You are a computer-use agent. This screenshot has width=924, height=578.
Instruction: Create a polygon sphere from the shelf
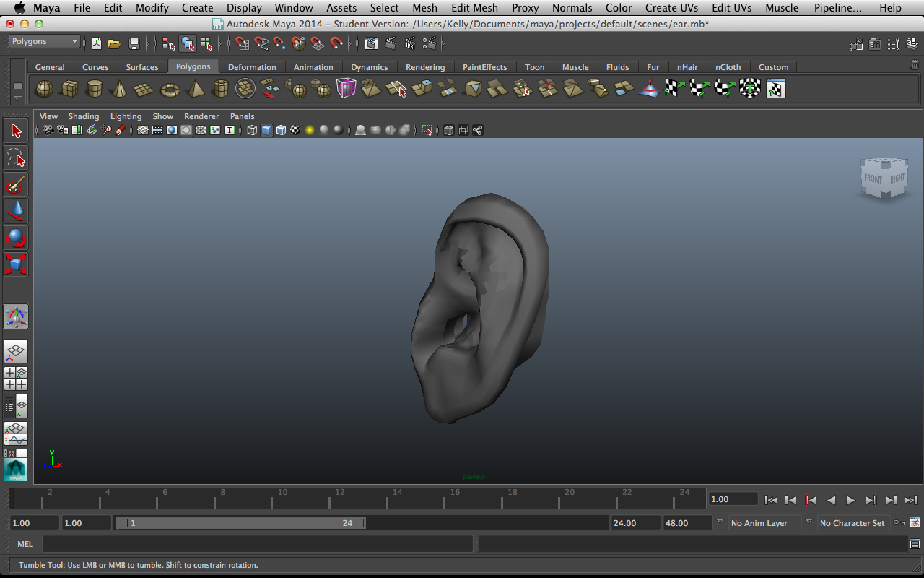click(44, 88)
